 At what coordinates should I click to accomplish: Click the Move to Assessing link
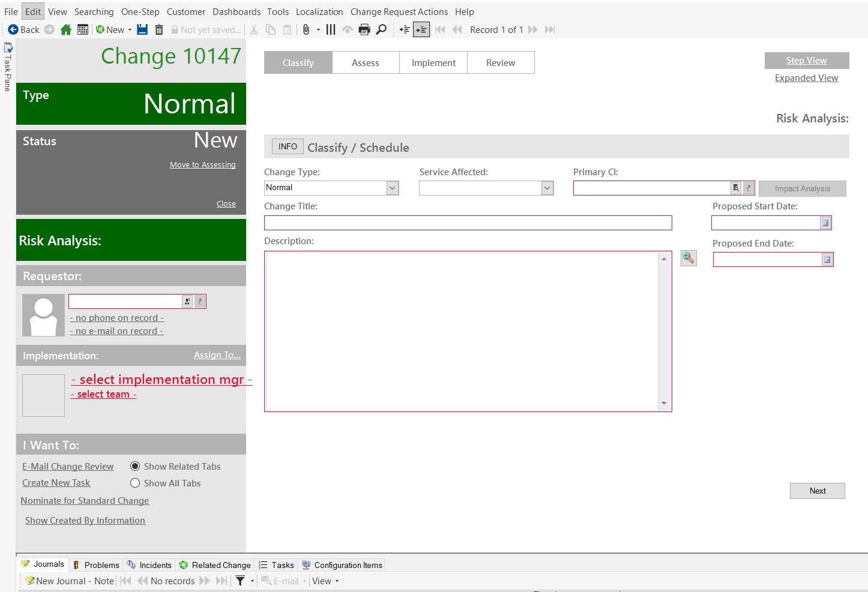203,165
